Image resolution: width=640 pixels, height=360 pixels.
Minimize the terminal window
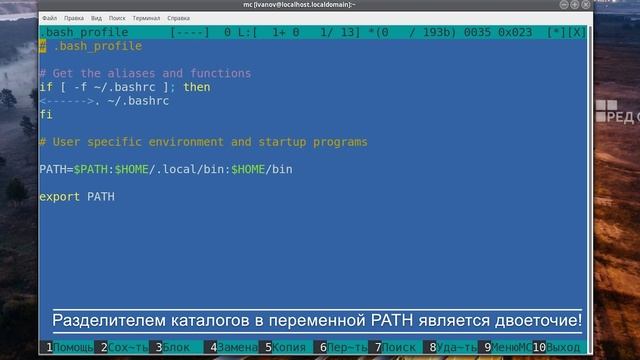click(x=564, y=4)
